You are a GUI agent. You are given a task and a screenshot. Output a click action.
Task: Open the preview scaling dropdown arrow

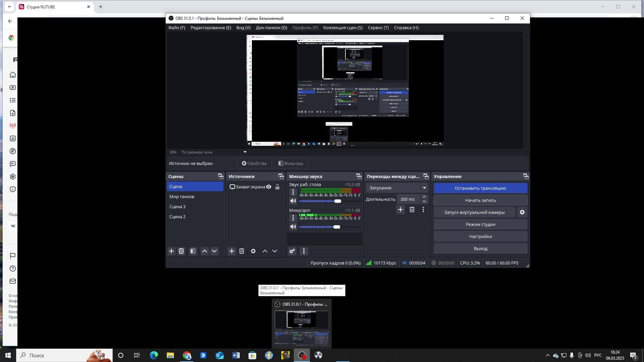(245, 152)
